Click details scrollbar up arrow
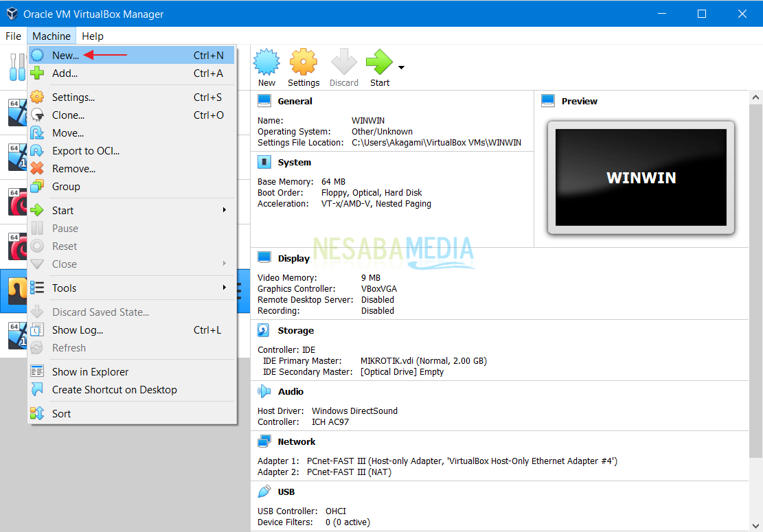The width and height of the screenshot is (763, 532). [x=755, y=97]
